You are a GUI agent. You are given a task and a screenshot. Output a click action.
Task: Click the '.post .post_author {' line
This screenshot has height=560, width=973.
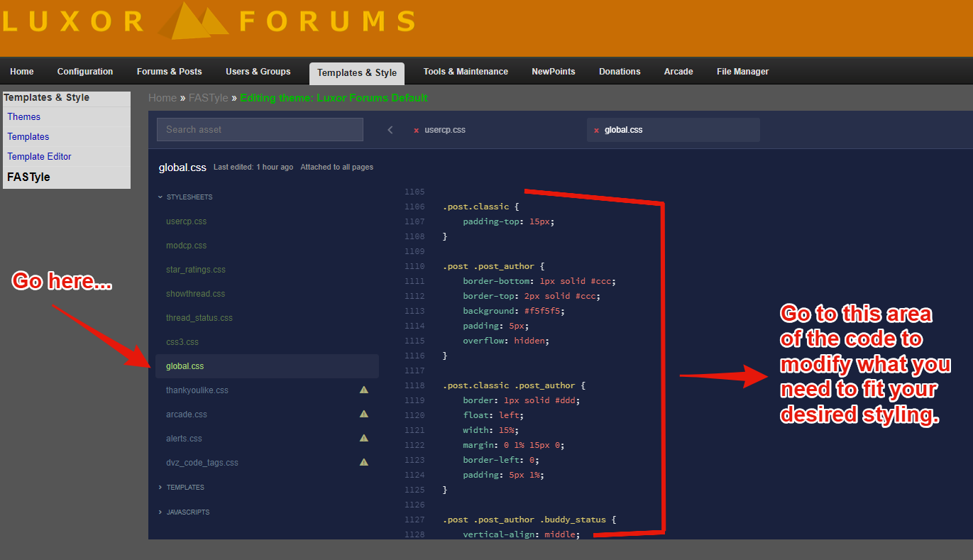click(x=493, y=266)
